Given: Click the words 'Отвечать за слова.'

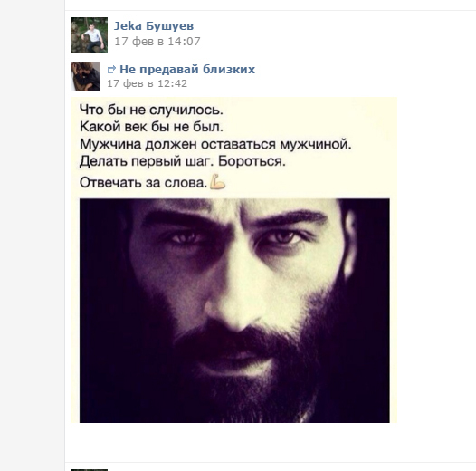Looking at the screenshot, I should coord(143,183).
